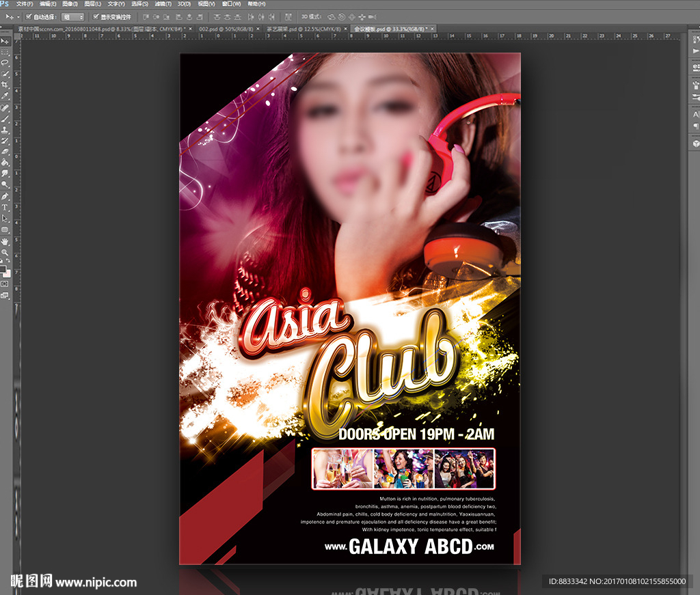The width and height of the screenshot is (700, 595).
Task: Open the auto-select 组 dropdown
Action: pyautogui.click(x=72, y=17)
